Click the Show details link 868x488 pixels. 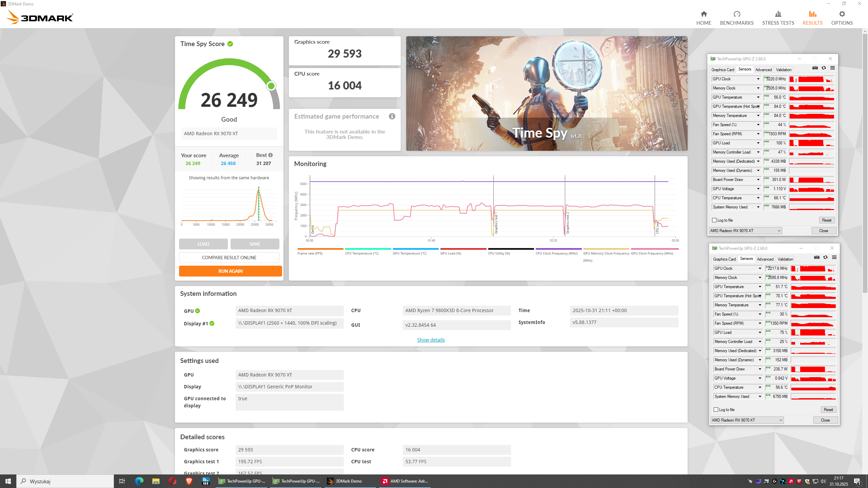click(x=431, y=340)
